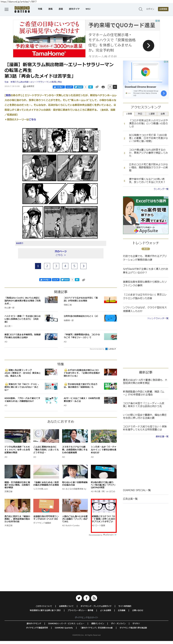Open ranking item 5 about 腰や背中が痛くなる

[147, 180]
